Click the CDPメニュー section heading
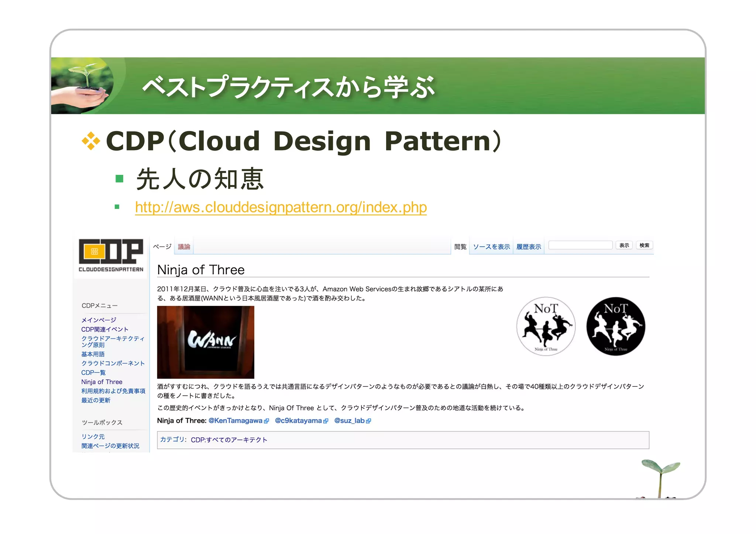Image resolution: width=756 pixels, height=534 pixels. point(99,306)
